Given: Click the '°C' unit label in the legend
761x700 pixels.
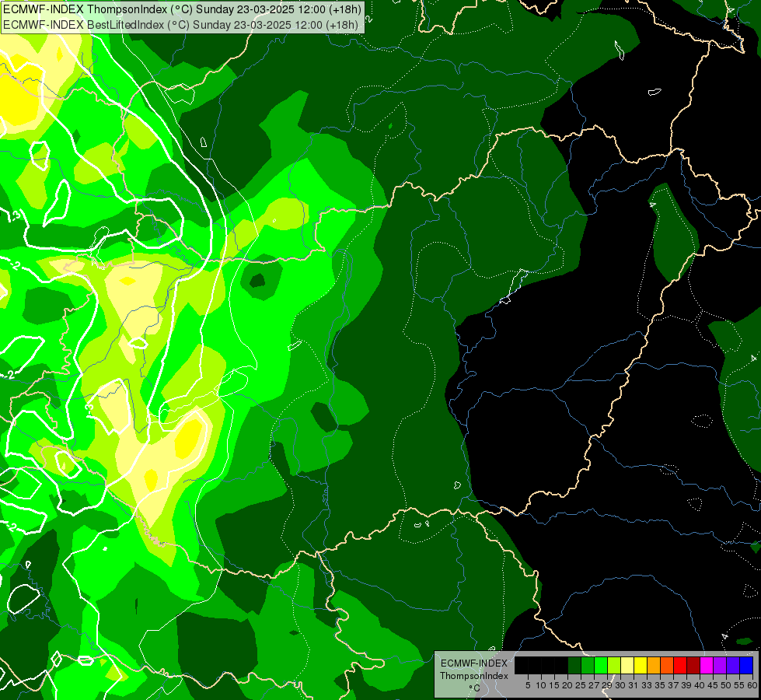Looking at the screenshot, I should pos(475,688).
